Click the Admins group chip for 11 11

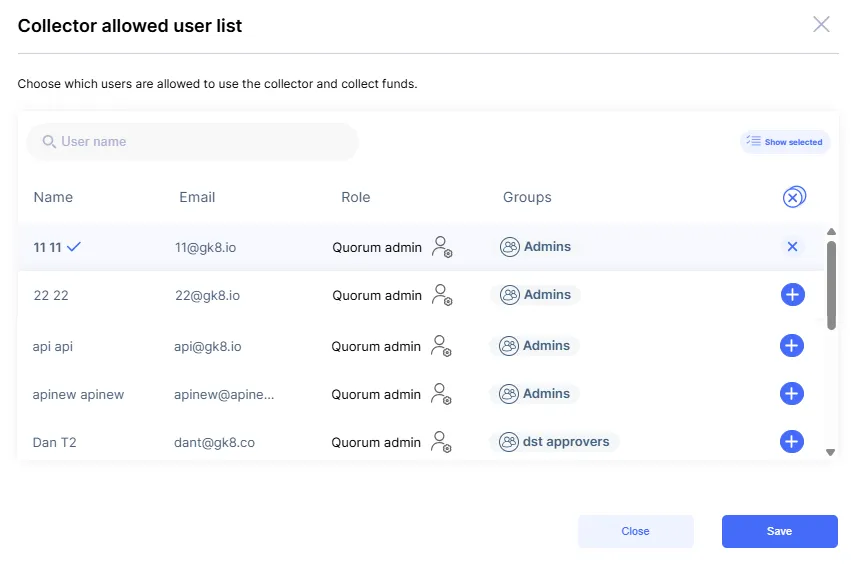pyautogui.click(x=535, y=247)
